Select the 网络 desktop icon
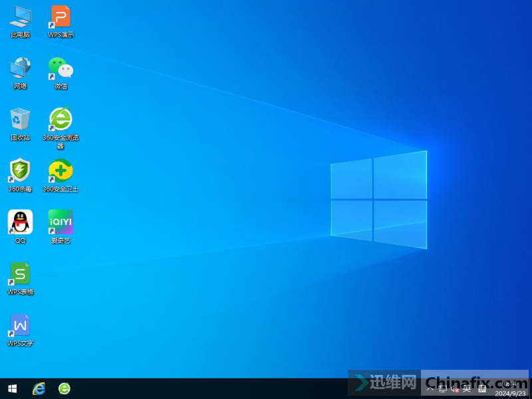The height and width of the screenshot is (399, 532). tap(21, 73)
